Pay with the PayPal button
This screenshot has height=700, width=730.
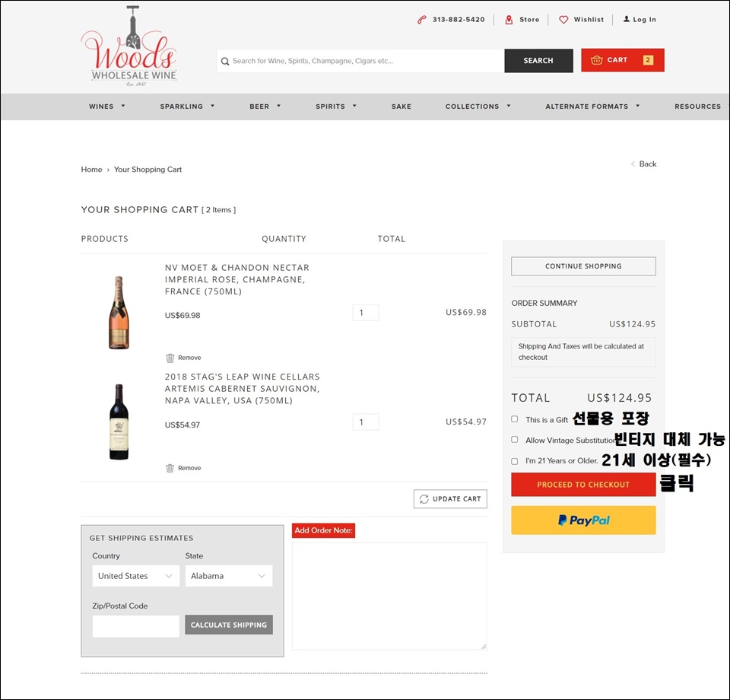583,520
